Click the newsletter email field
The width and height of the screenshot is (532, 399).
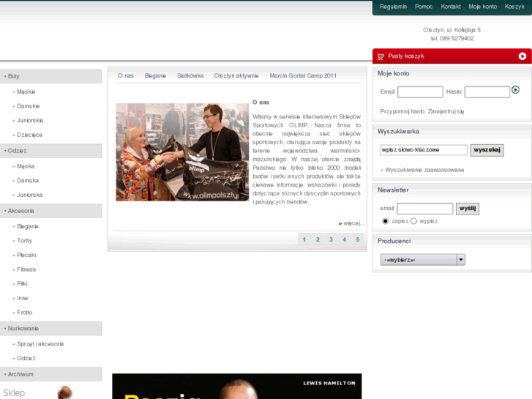point(424,209)
